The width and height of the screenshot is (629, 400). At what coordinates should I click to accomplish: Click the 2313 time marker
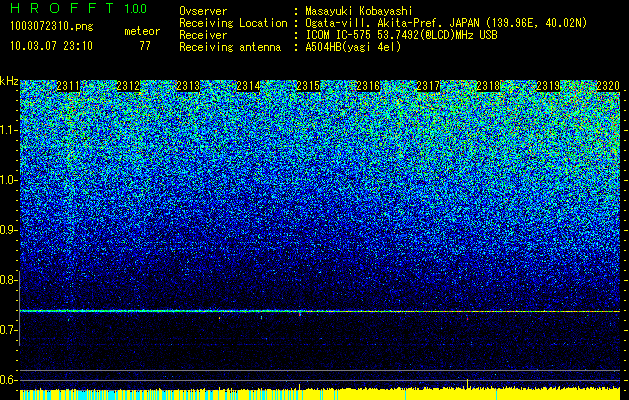188,86
